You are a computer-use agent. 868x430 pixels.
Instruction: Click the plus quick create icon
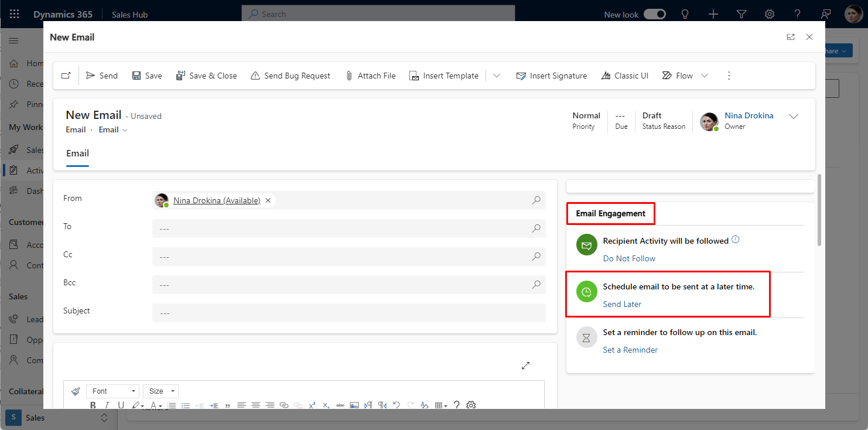(713, 14)
